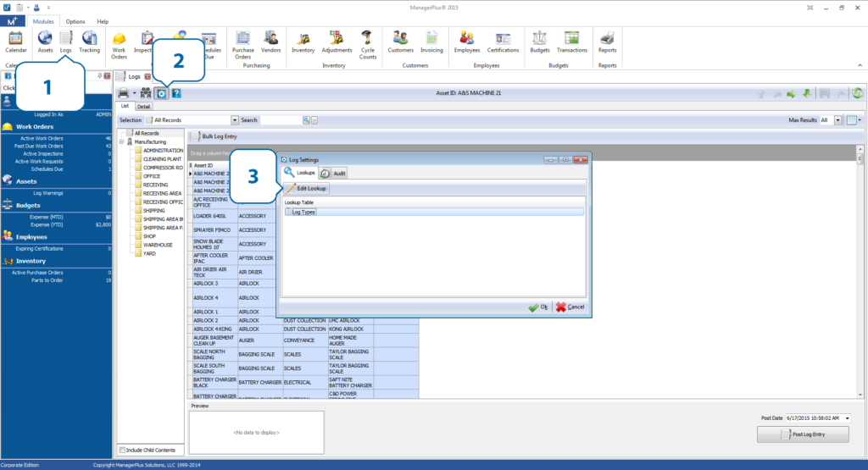The width and height of the screenshot is (868, 470).
Task: Open the Max Results dropdown
Action: coord(837,120)
